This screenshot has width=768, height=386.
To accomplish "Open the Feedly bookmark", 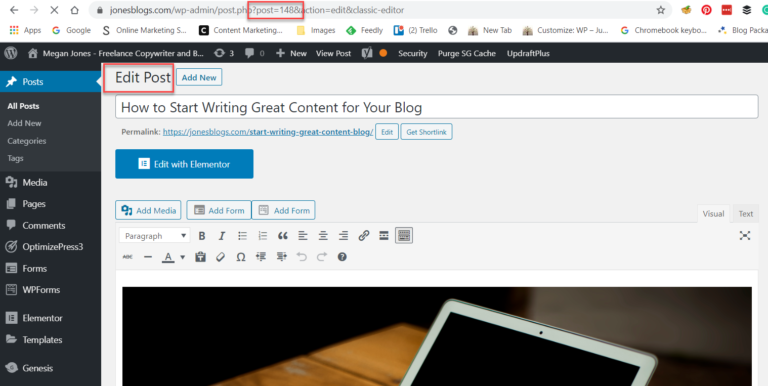I will tap(364, 30).
